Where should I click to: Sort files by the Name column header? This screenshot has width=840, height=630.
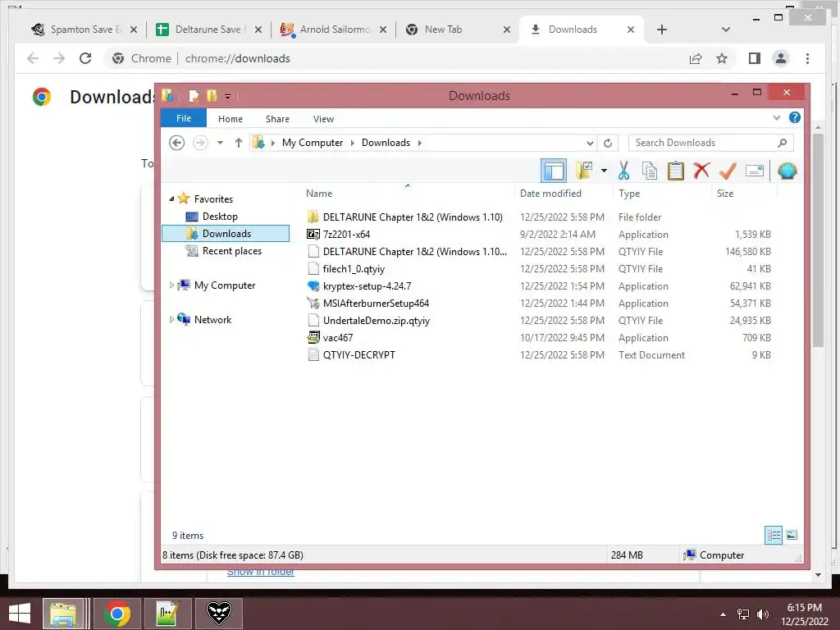coord(319,194)
